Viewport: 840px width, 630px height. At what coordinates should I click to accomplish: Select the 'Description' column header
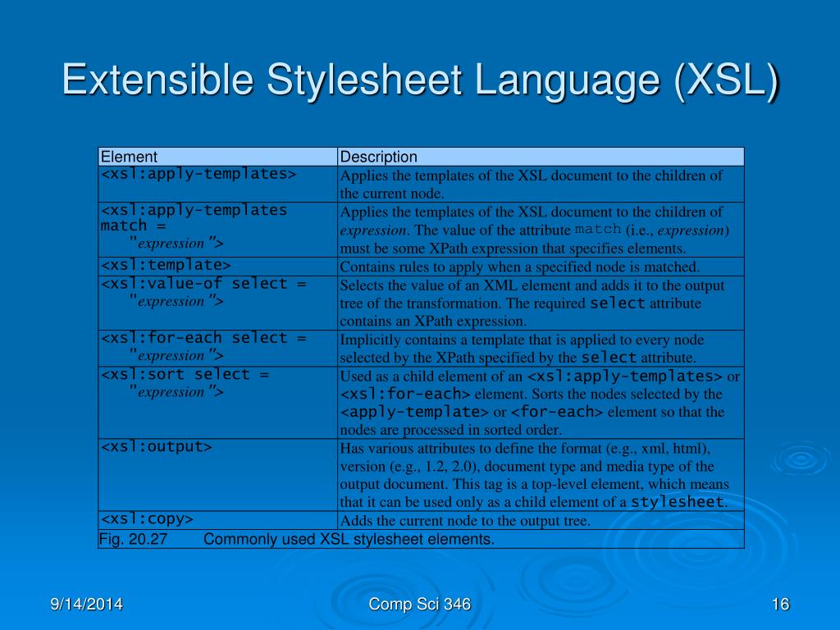[541, 157]
